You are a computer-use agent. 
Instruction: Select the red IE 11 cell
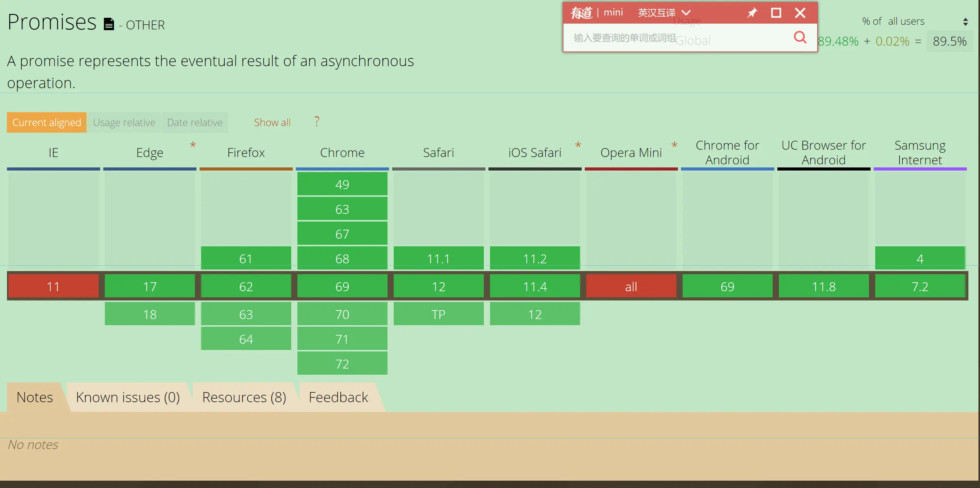tap(53, 287)
